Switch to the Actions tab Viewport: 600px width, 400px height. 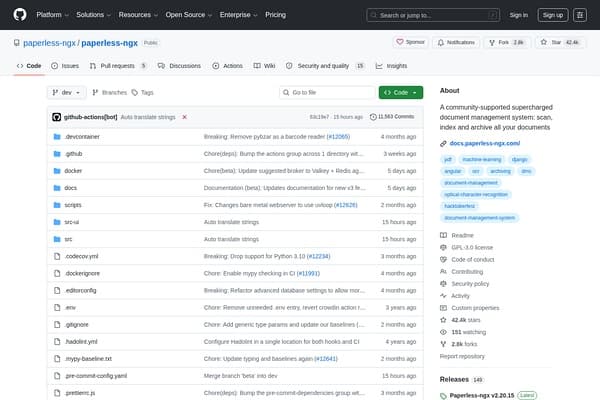228,66
